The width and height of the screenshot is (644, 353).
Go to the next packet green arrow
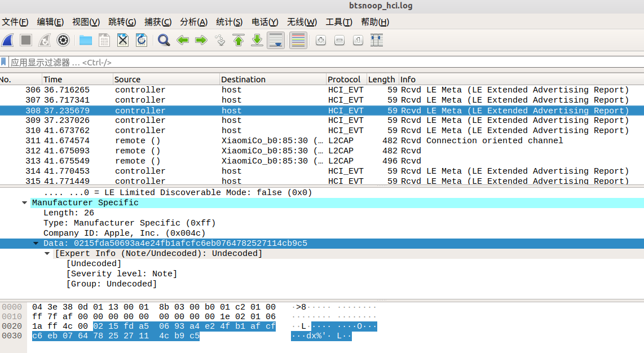click(201, 40)
